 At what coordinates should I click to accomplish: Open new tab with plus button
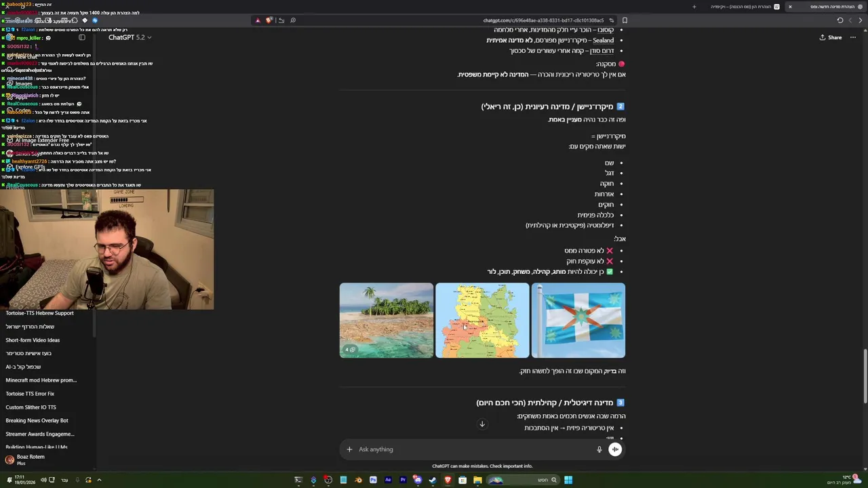pyautogui.click(x=694, y=7)
